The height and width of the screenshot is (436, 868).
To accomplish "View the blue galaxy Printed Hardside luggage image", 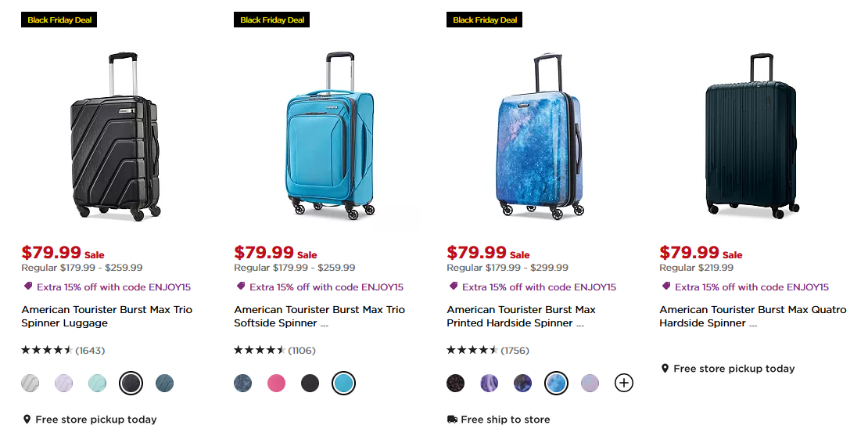I will (x=540, y=135).
